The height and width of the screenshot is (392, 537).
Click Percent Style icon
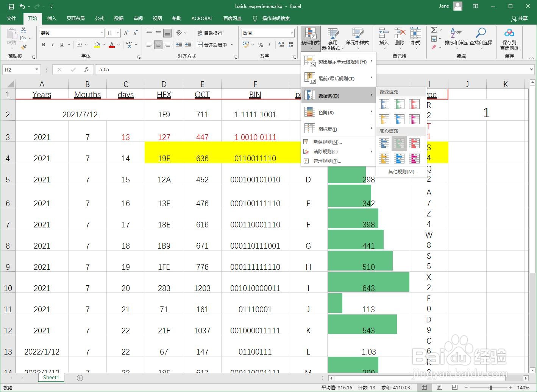click(x=261, y=45)
